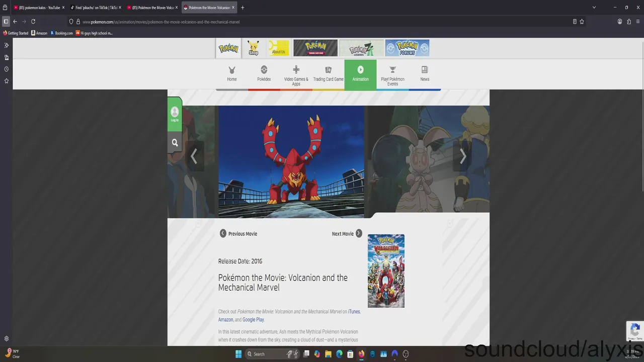Open tracking protection shield icon
This screenshot has height=362, width=644.
coord(71,22)
